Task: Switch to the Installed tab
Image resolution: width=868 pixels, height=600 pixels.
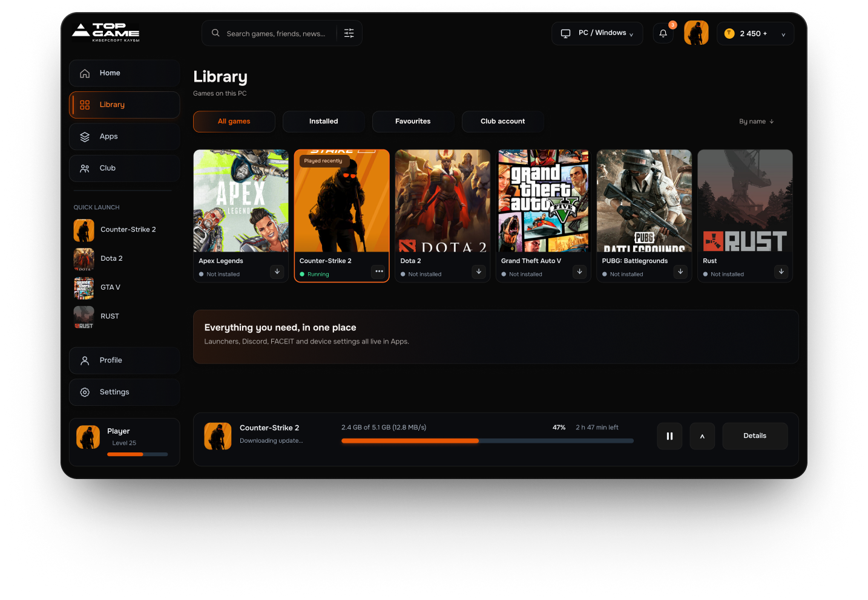Action: click(x=323, y=122)
